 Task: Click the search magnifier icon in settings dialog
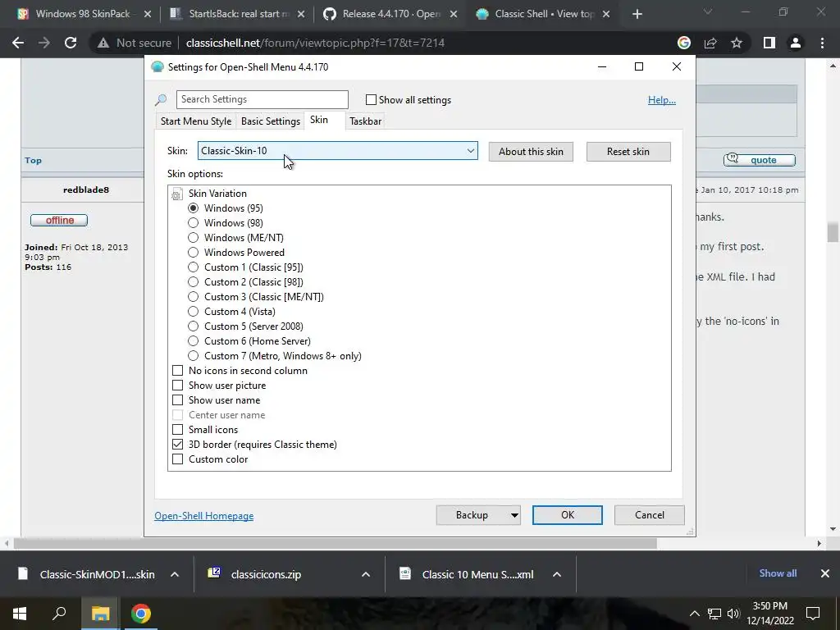[161, 99]
